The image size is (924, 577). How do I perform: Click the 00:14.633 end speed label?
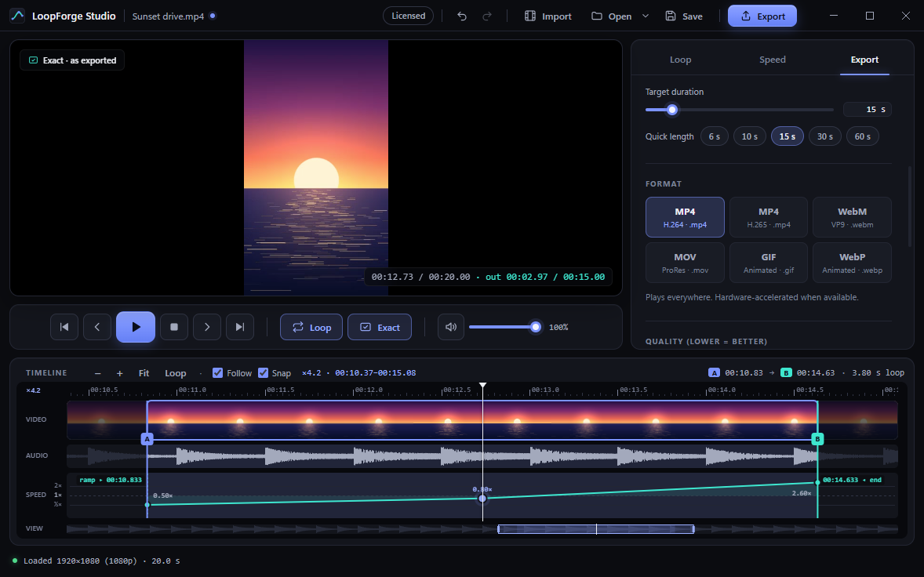pos(852,480)
